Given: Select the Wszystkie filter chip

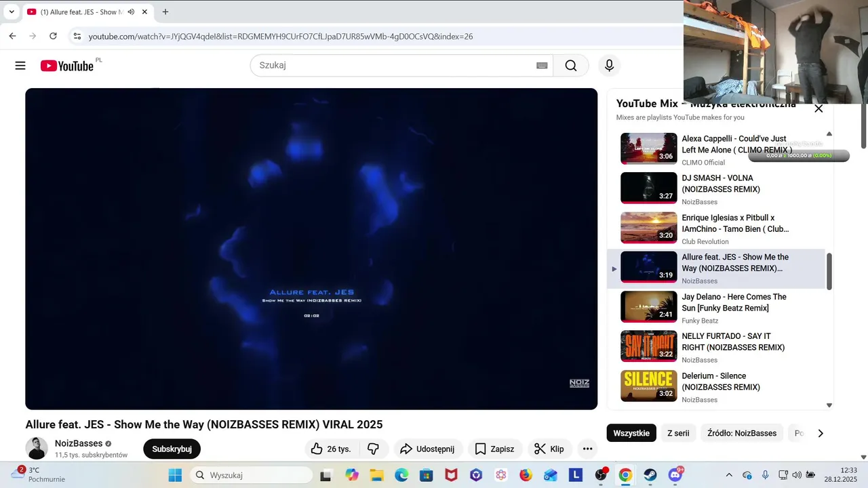Looking at the screenshot, I should point(631,433).
